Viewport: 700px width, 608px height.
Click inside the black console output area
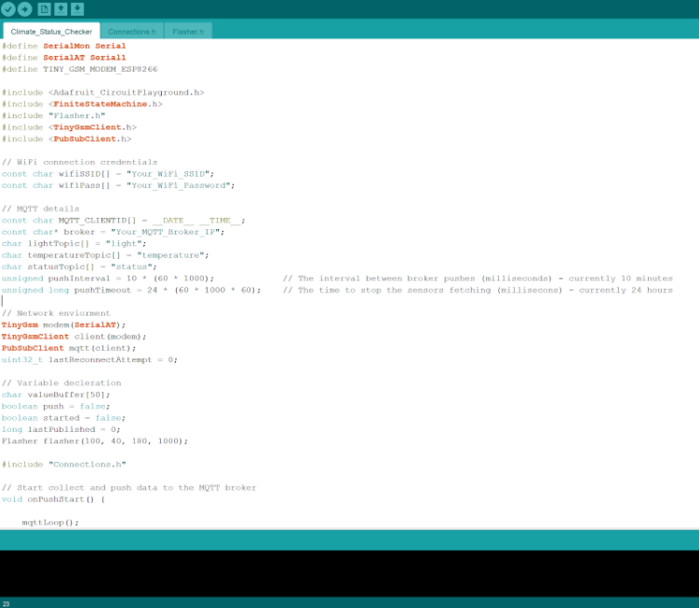click(349, 573)
